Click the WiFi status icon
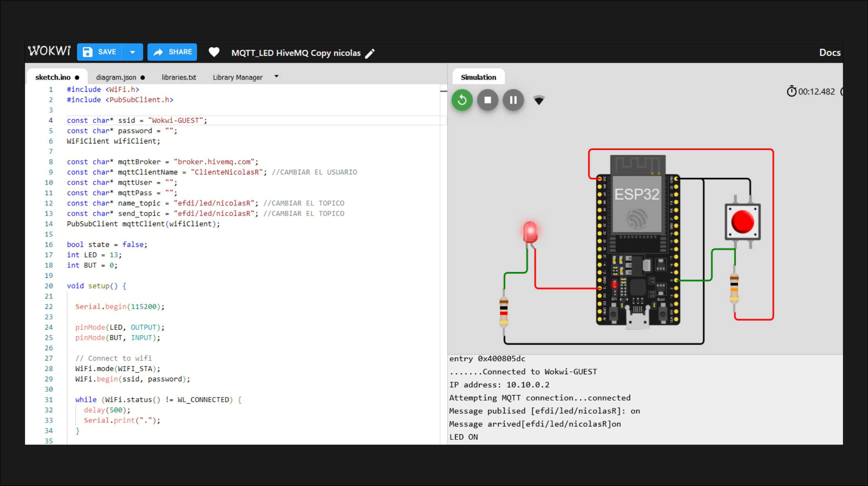The height and width of the screenshot is (486, 868). pos(539,100)
